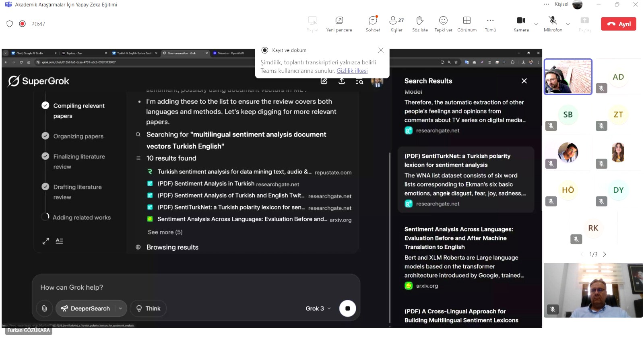Open the Tepki ver reactions menu
The image size is (644, 340).
[x=443, y=23]
